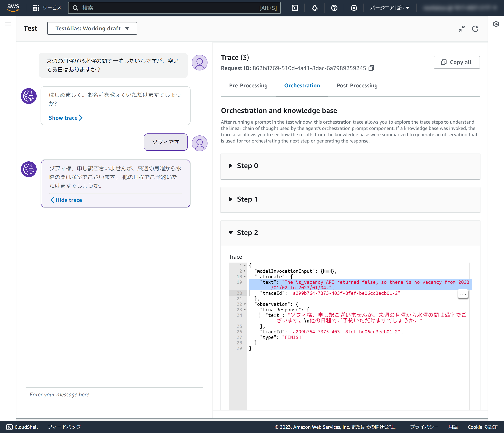Image resolution: width=504 pixels, height=433 pixels.
Task: Open CloudShell from top navigation bar
Action: click(x=295, y=8)
